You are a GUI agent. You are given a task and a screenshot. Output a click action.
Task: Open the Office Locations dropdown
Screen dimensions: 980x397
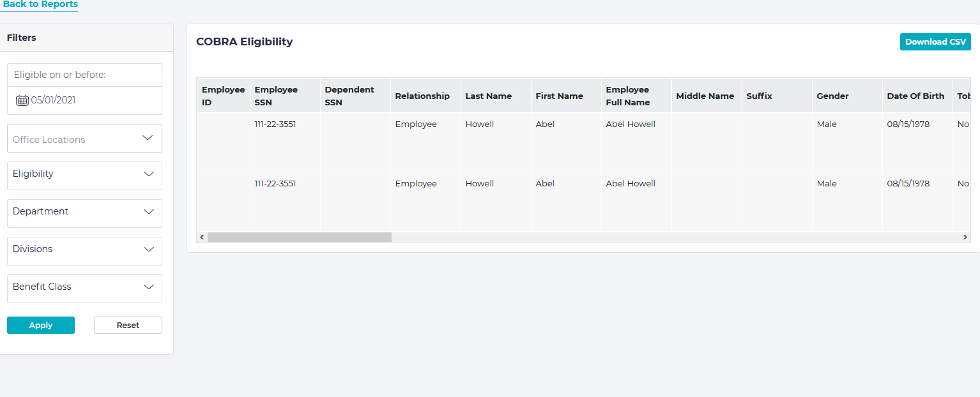[x=84, y=139]
